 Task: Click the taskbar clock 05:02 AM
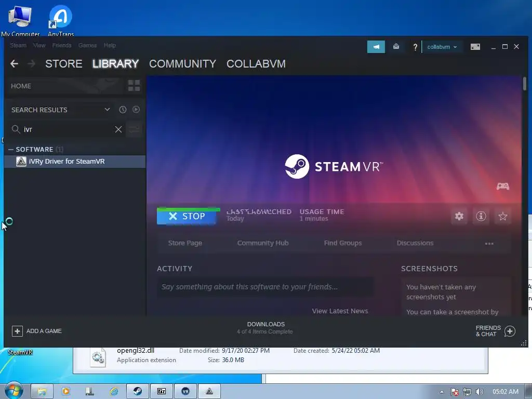(505, 392)
